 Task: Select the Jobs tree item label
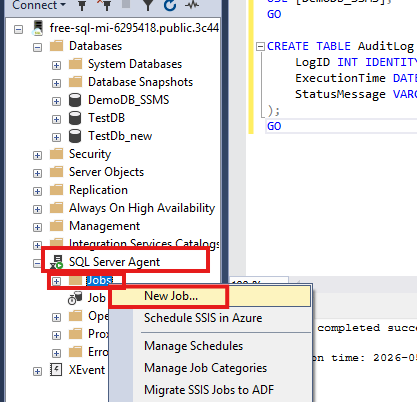[99, 280]
